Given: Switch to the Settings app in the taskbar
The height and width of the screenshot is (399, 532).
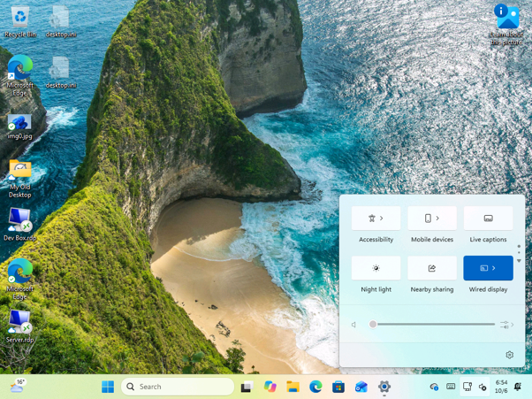Looking at the screenshot, I should (384, 387).
